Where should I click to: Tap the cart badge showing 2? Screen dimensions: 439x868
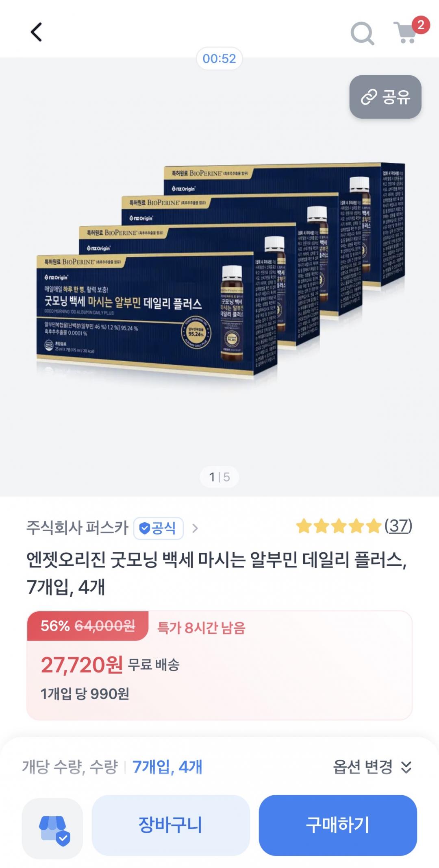coord(421,25)
